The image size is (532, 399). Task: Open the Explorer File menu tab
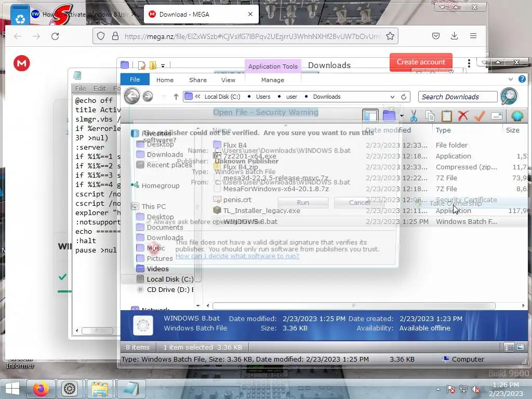(135, 79)
